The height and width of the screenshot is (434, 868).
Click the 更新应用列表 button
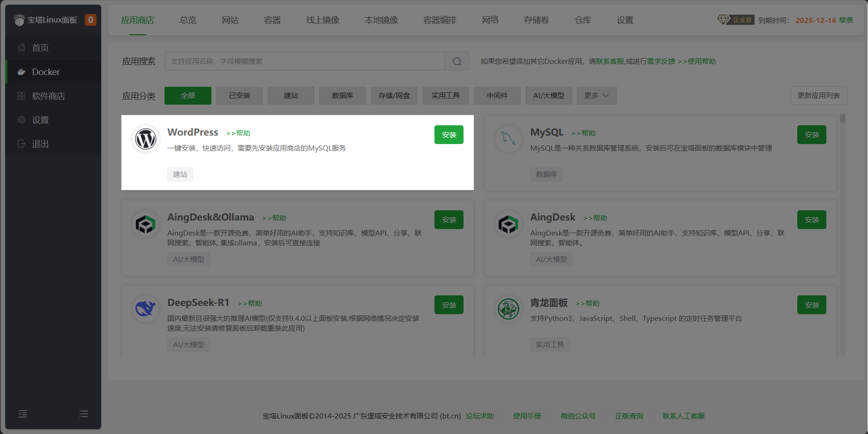pos(818,95)
